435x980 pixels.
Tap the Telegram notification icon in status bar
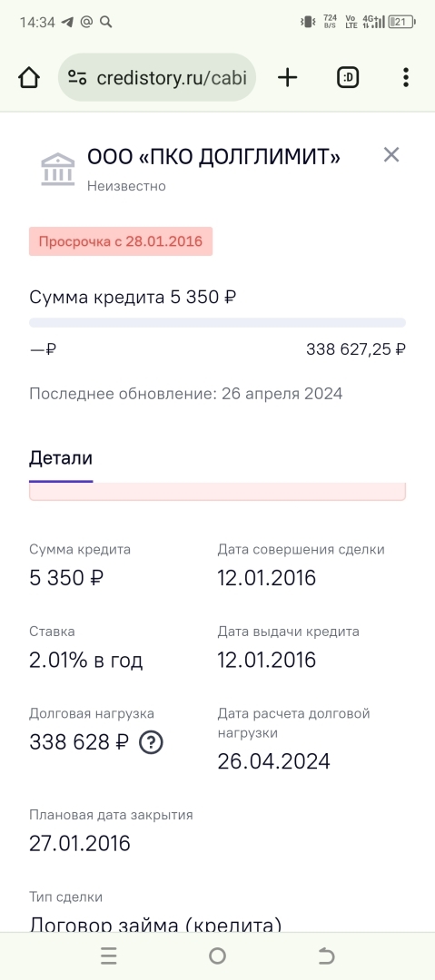67,22
